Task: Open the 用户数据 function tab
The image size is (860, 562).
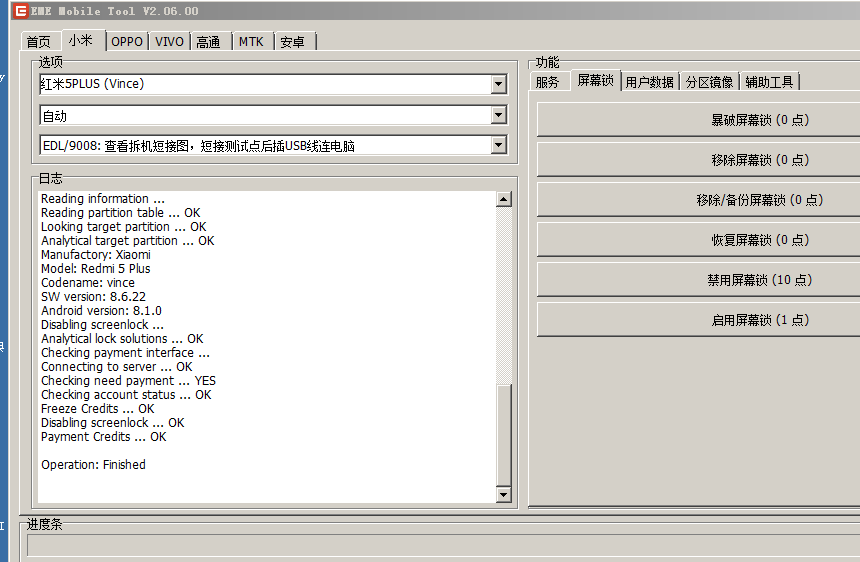Action: click(x=649, y=82)
